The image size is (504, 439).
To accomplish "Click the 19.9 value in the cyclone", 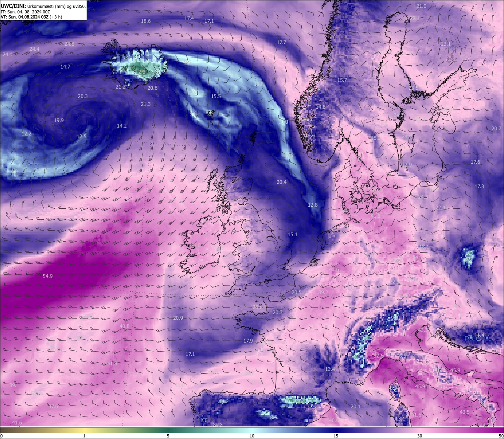I will coord(59,120).
